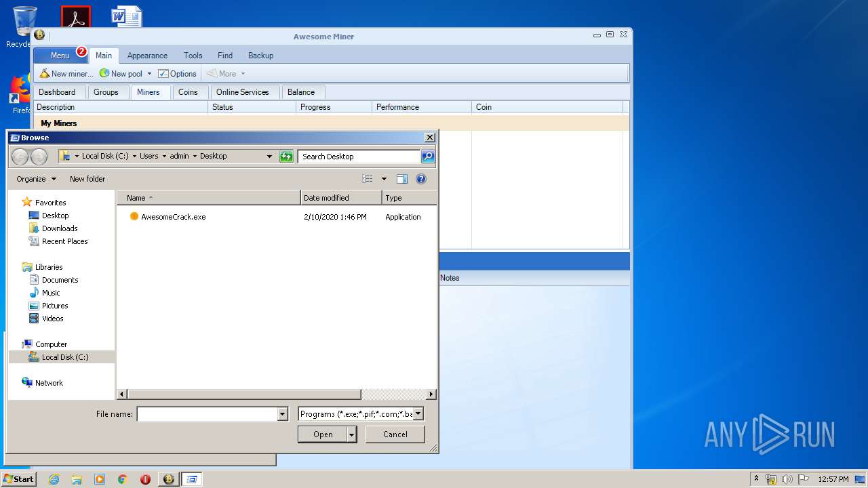Expand the Open button split arrow

coord(352,434)
